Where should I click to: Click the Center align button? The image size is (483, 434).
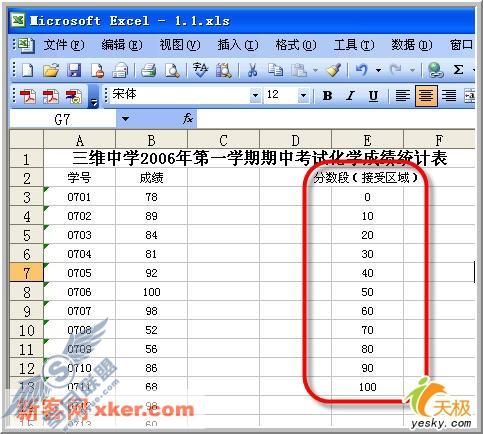426,96
